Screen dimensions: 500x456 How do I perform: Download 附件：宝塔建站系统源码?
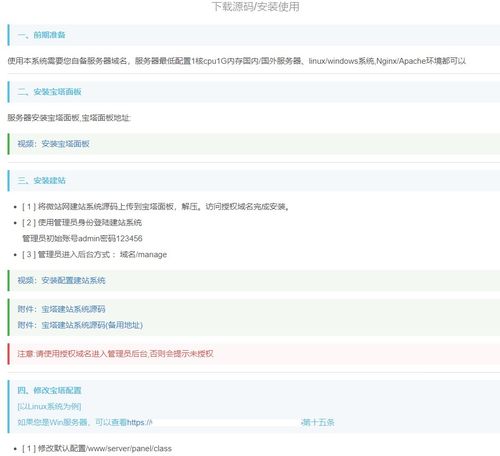click(x=61, y=309)
